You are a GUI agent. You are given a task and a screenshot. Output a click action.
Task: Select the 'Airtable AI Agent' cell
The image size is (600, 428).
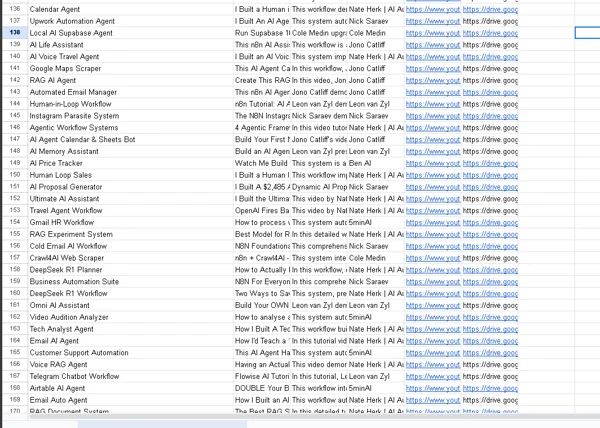[x=131, y=388]
